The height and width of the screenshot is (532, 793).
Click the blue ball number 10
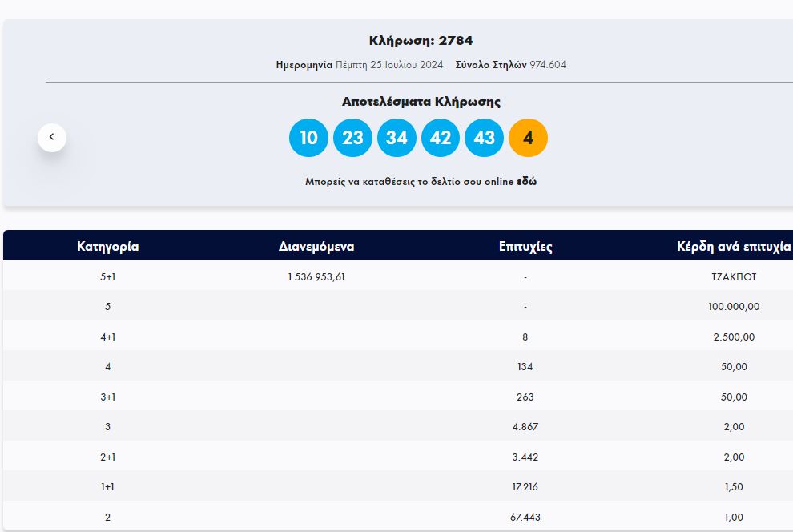click(x=308, y=138)
